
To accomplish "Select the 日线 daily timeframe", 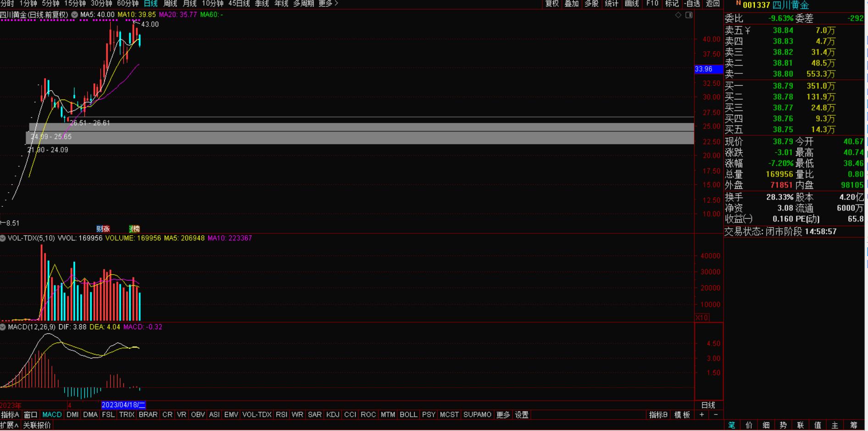I will coord(151,4).
